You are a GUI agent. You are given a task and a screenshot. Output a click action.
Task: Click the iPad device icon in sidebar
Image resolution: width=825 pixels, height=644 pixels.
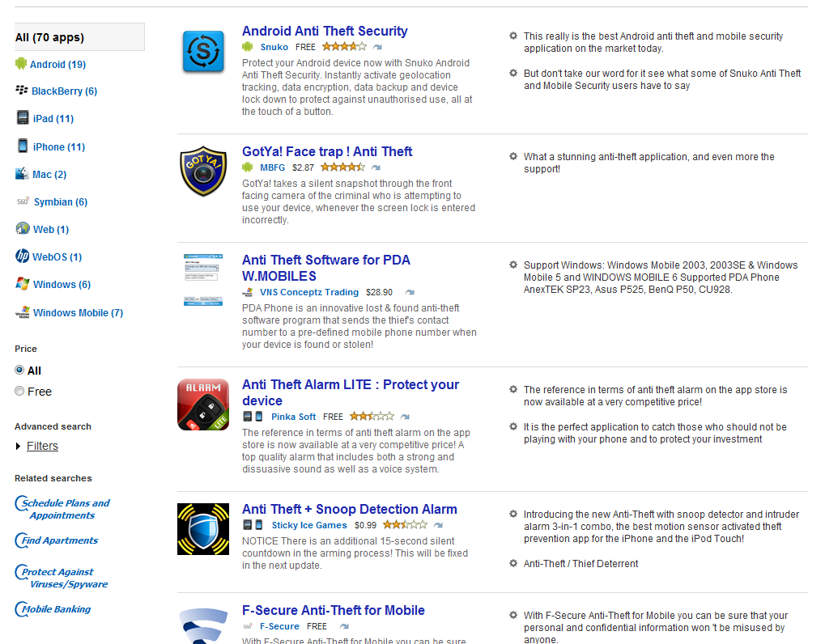(x=23, y=117)
